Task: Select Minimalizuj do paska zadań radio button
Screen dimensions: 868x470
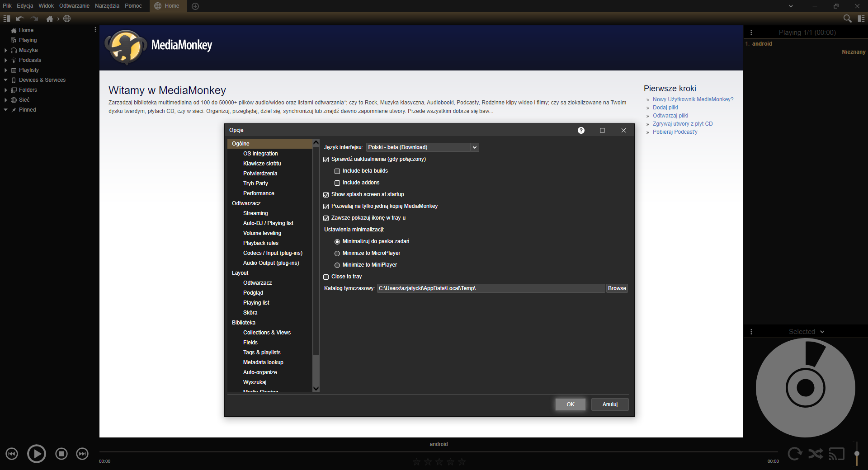Action: tap(337, 242)
